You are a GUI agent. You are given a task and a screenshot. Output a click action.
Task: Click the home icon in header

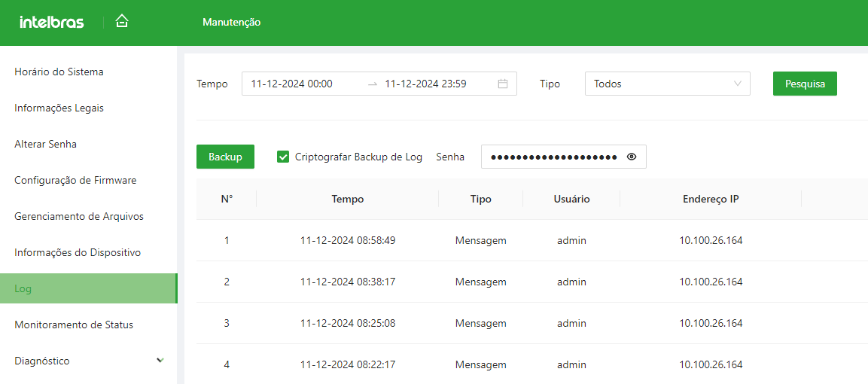[122, 22]
